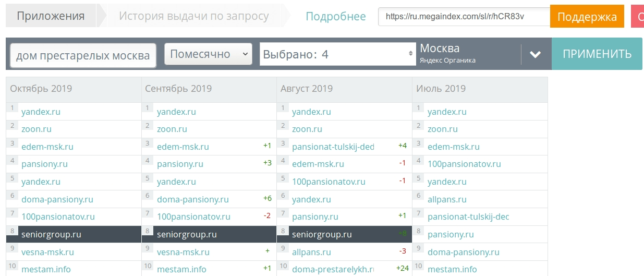Image resolution: width=644 pixels, height=276 pixels.
Task: Click 100pansionatov.ru in Июль 2019 column
Action: [464, 164]
